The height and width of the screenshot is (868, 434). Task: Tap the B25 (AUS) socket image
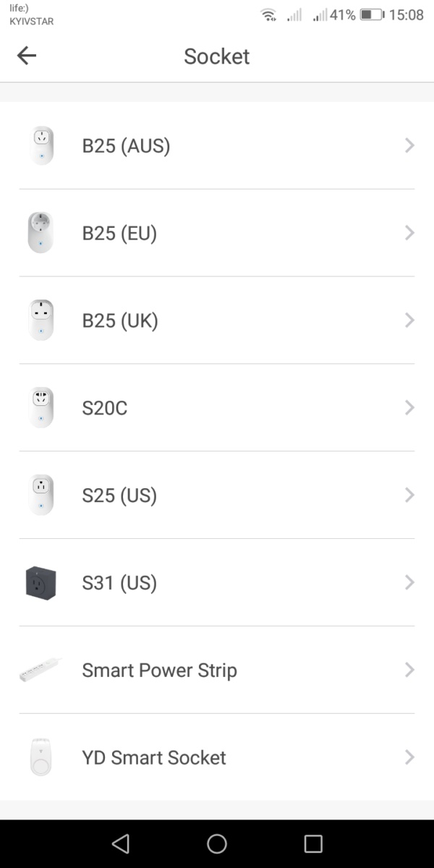(x=41, y=145)
